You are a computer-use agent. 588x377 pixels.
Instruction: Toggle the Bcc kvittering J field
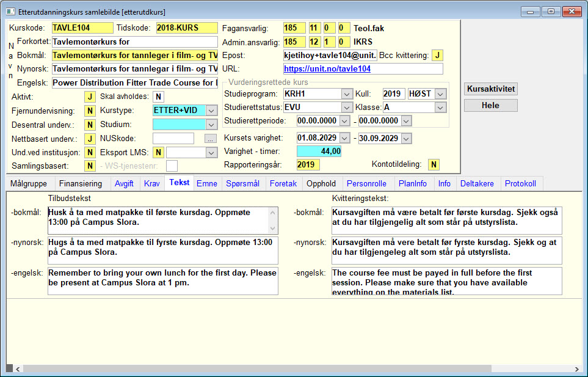437,56
